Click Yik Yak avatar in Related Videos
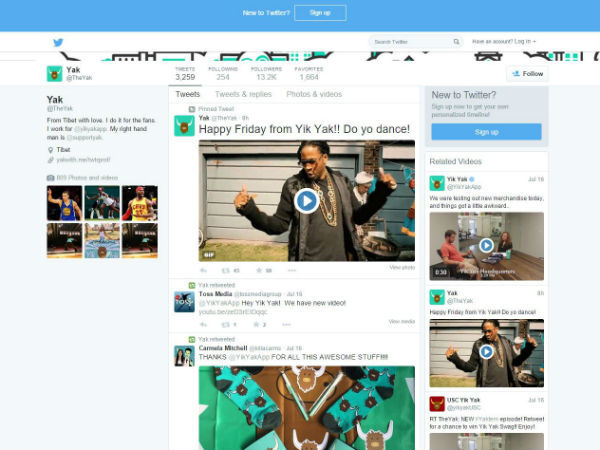 click(437, 183)
